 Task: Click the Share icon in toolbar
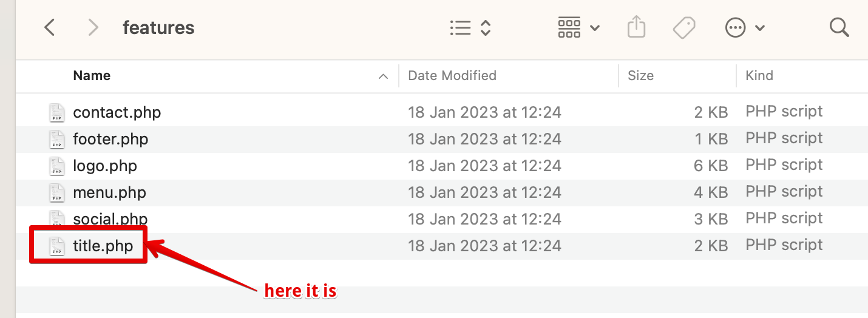point(636,27)
